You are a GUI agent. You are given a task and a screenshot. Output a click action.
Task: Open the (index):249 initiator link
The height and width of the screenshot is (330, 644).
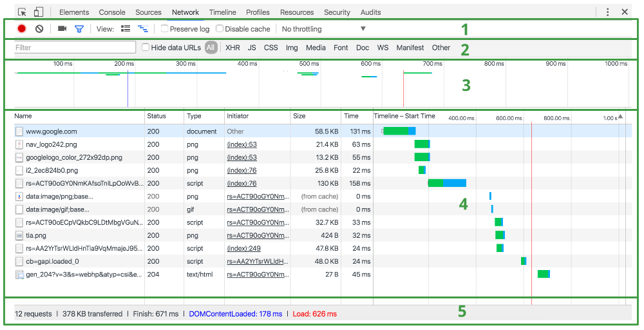243,248
